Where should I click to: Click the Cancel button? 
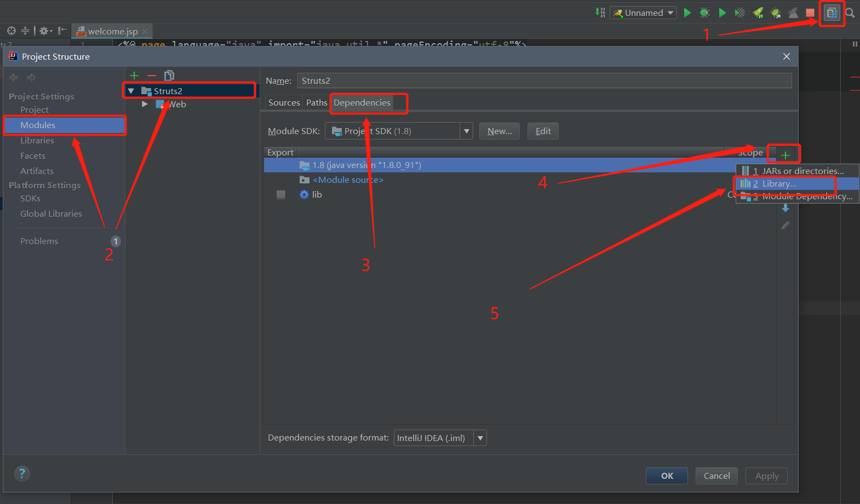pyautogui.click(x=716, y=476)
